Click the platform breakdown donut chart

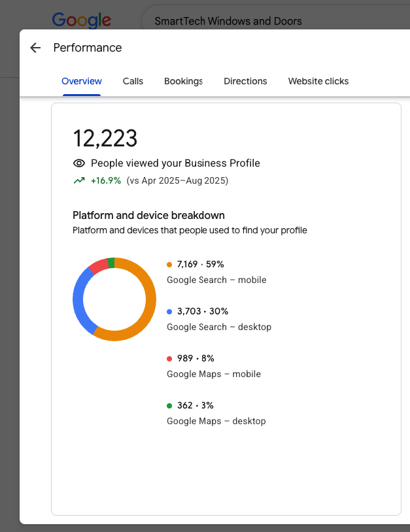click(114, 299)
